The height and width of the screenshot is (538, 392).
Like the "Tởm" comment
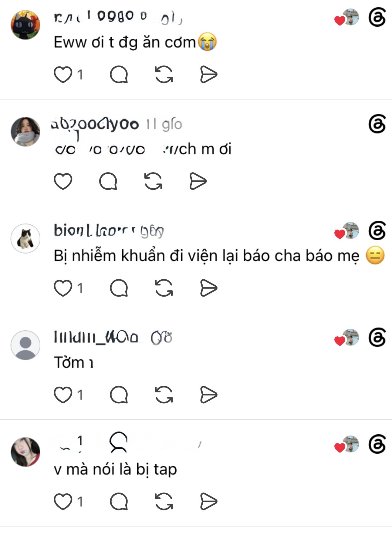63,395
